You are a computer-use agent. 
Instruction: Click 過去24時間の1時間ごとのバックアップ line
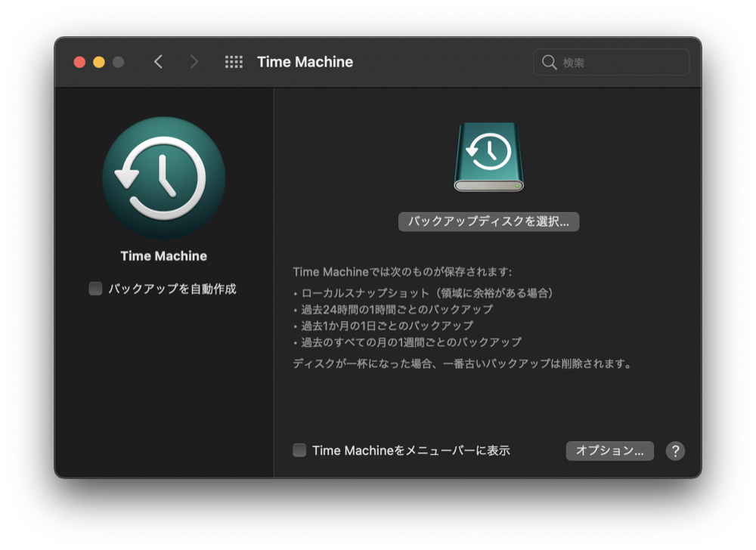(398, 309)
